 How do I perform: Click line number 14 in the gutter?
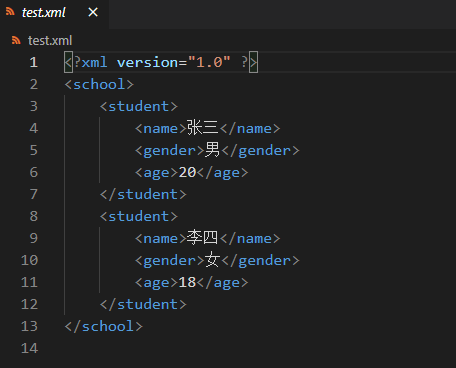pyautogui.click(x=29, y=348)
